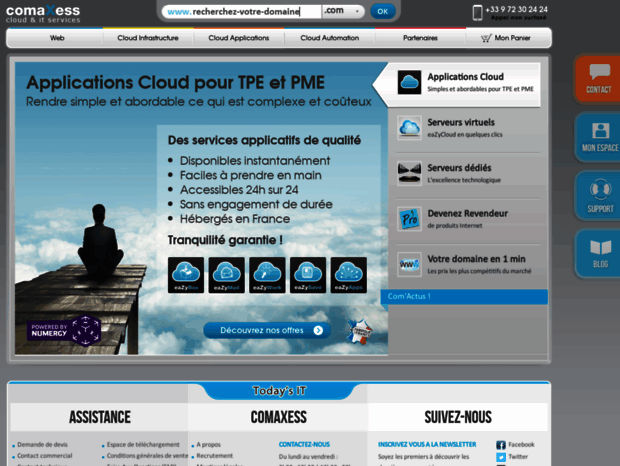Screen dimensions: 620x466
Task: Open the Support sidebar icon
Action: (599, 194)
